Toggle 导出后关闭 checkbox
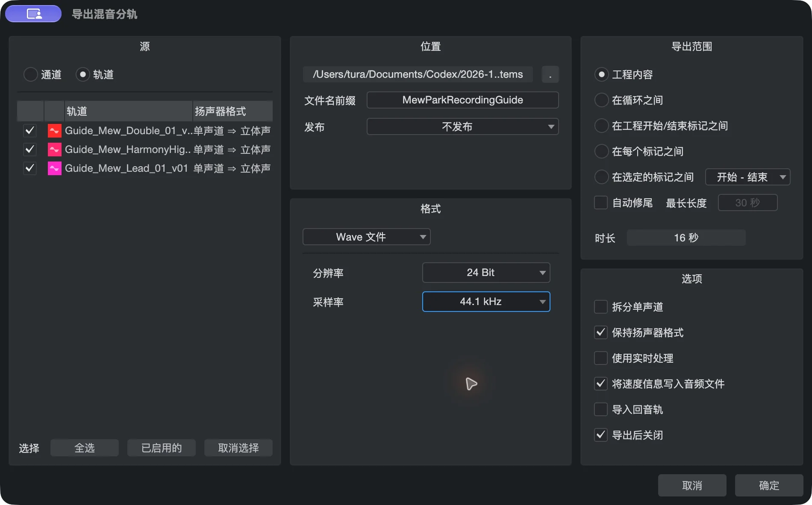The image size is (812, 505). pyautogui.click(x=601, y=435)
